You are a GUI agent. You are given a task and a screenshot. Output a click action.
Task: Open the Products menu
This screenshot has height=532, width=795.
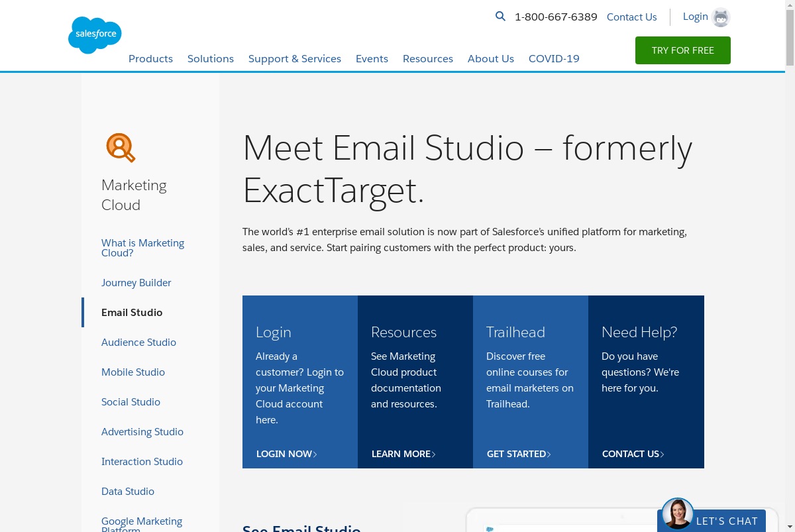(150, 58)
